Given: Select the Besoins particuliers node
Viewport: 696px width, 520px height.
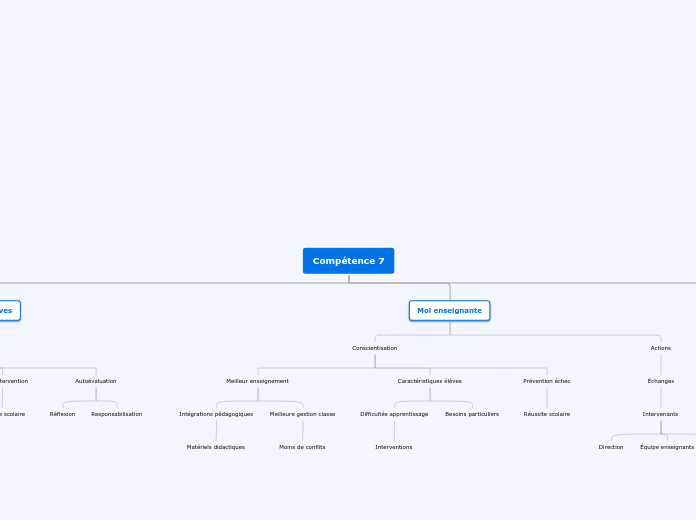Looking at the screenshot, I should click(471, 414).
